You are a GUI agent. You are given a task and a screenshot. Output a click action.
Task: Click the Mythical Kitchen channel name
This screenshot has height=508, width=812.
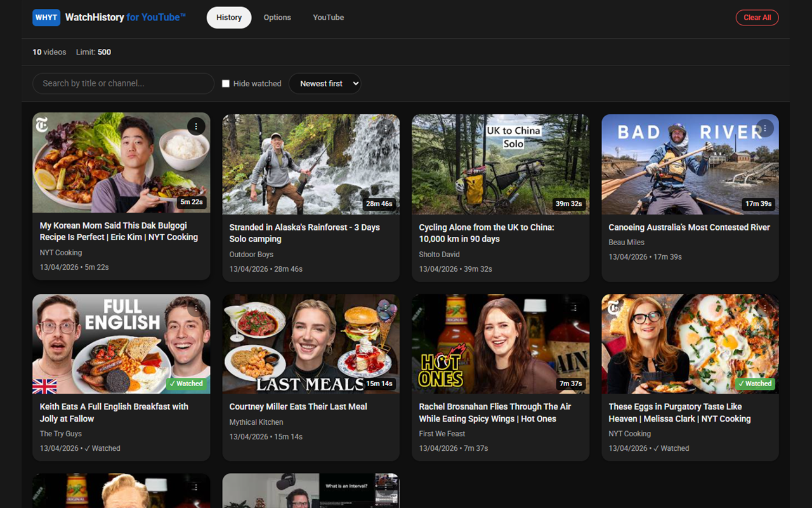(x=256, y=422)
